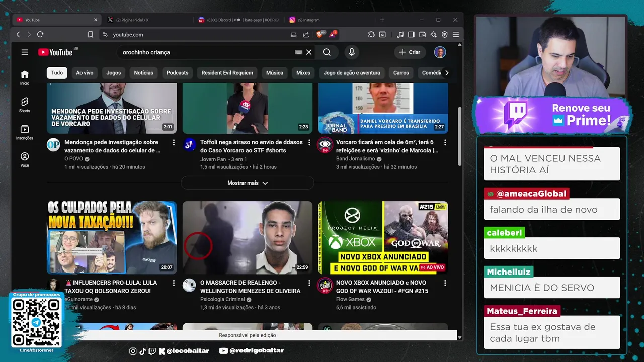Open Você in the sidebar
This screenshot has height=362, width=644.
click(25, 159)
